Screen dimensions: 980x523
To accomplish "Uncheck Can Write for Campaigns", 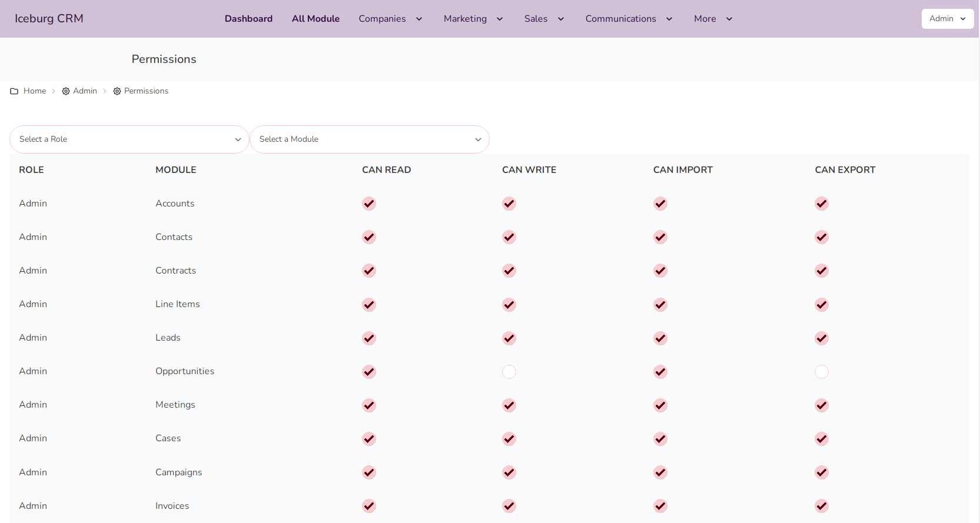I will (509, 472).
